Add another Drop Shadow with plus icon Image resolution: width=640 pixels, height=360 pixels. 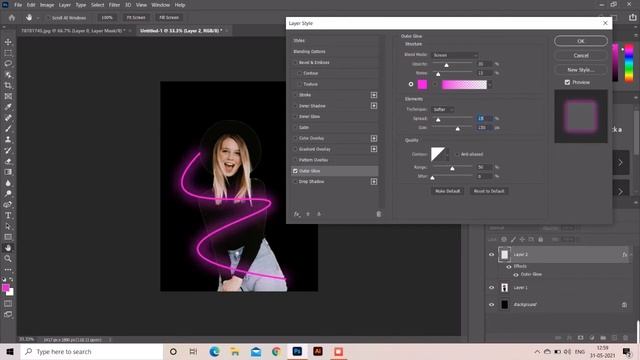pos(374,182)
